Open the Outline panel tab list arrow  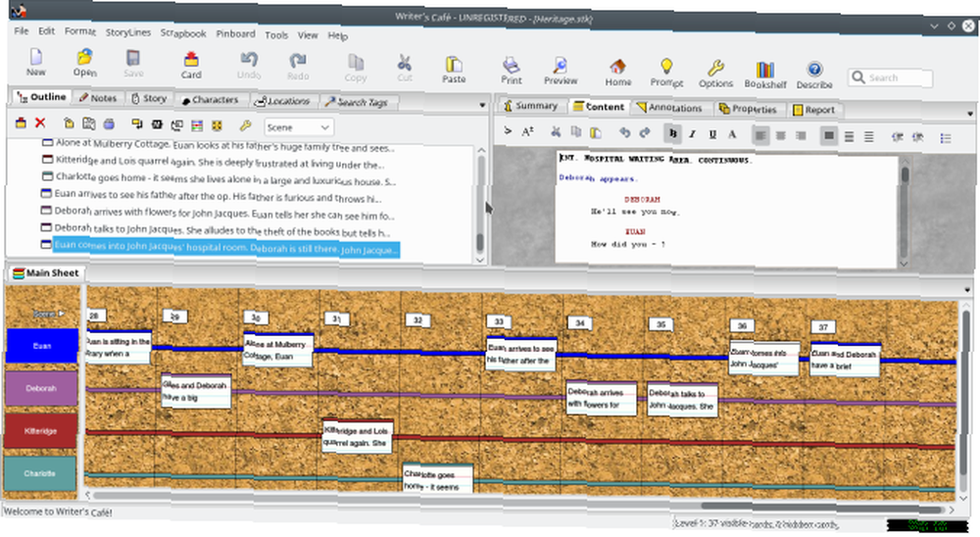point(482,105)
